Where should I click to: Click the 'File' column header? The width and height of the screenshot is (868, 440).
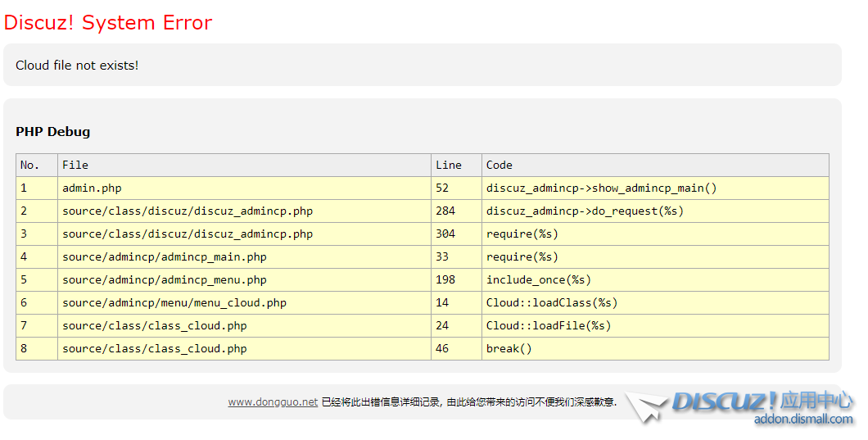point(75,166)
